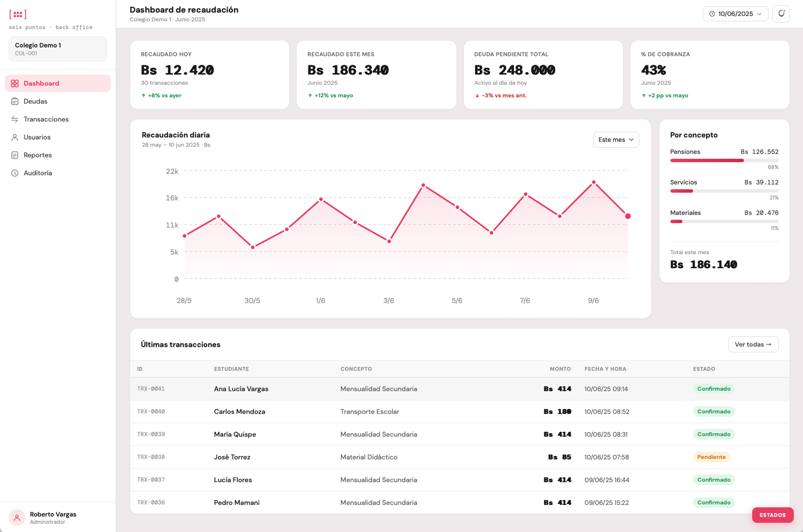This screenshot has height=532, width=803.
Task: Click the seis puntos logo icon
Action: (x=18, y=15)
